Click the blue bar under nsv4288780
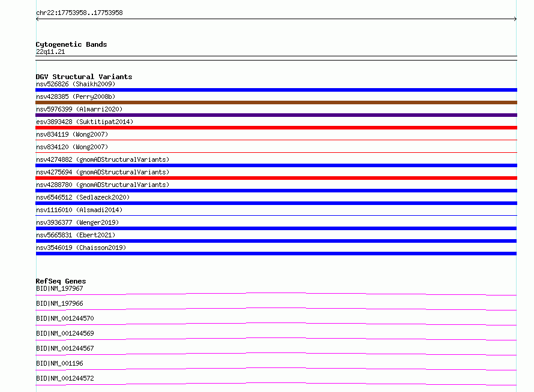Viewport: 534px width, 392px height. coord(276,191)
